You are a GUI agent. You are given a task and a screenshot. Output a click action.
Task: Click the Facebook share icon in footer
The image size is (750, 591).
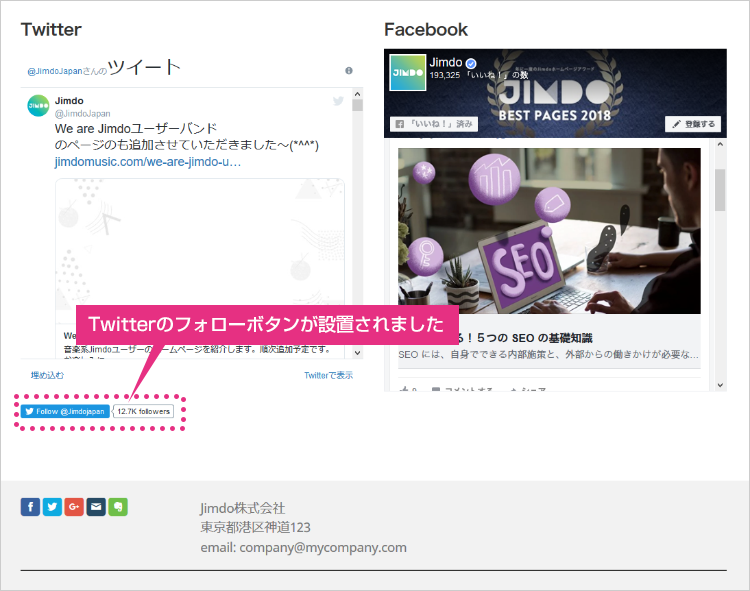pyautogui.click(x=30, y=507)
